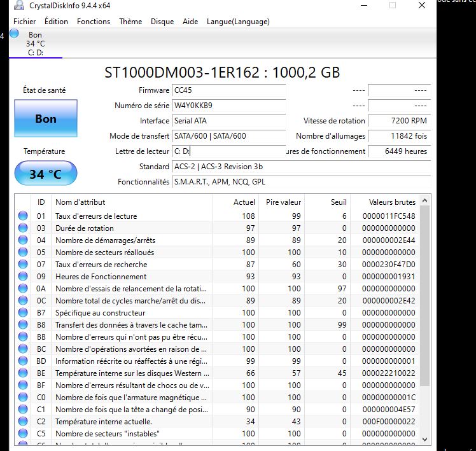
Task: Click status orb for Nombre de démarrages/arrêts
Action: click(23, 240)
